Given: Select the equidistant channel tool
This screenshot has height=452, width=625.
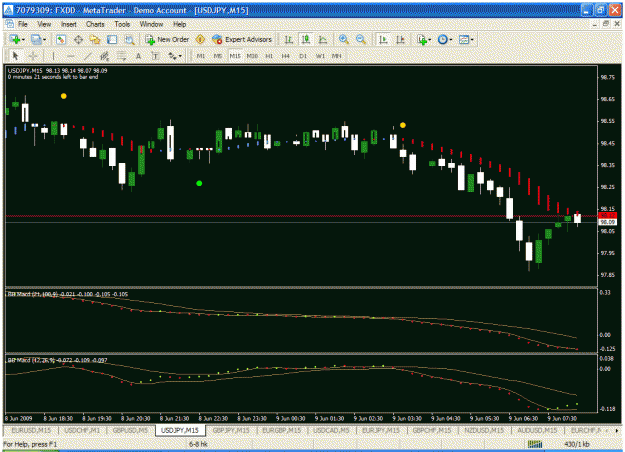Looking at the screenshot, I should point(104,56).
